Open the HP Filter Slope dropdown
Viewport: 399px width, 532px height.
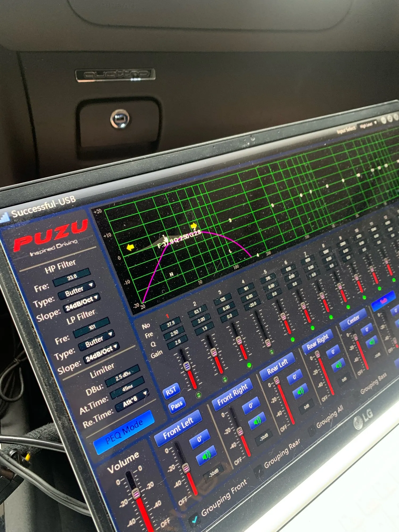(82, 303)
